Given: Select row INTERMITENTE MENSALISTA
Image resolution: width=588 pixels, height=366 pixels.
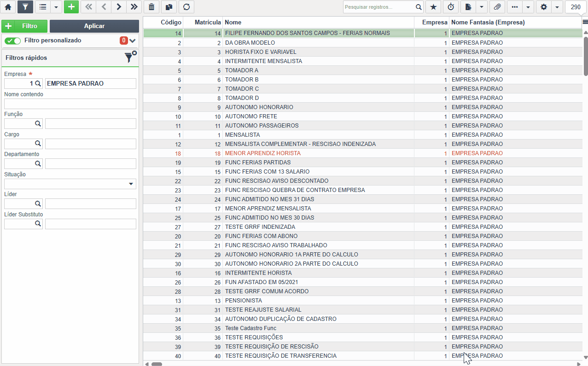Looking at the screenshot, I should coord(362,61).
